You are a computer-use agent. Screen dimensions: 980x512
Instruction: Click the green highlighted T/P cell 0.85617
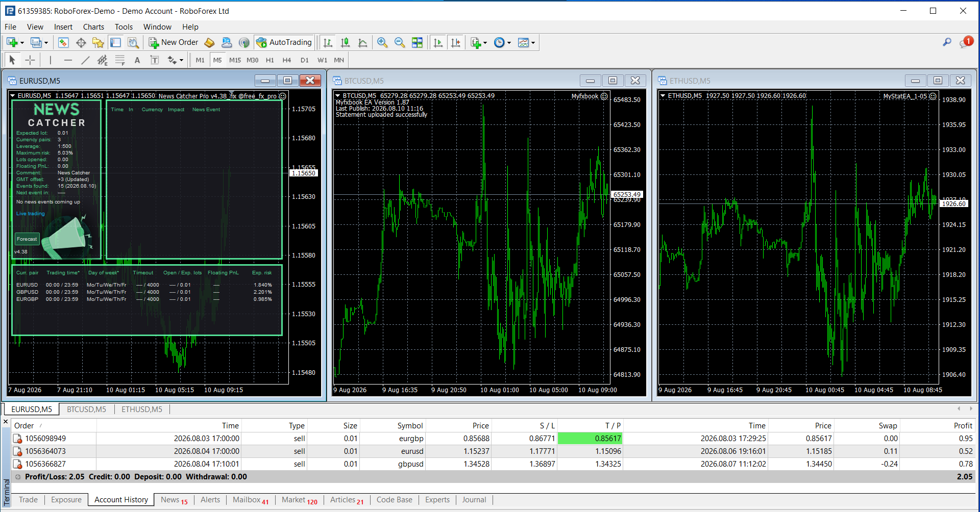click(590, 439)
